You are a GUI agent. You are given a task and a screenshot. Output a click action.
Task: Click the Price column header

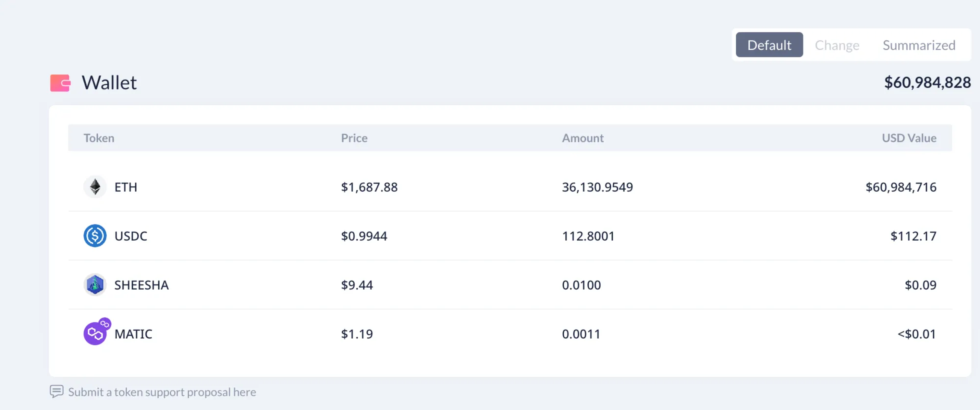pos(354,138)
